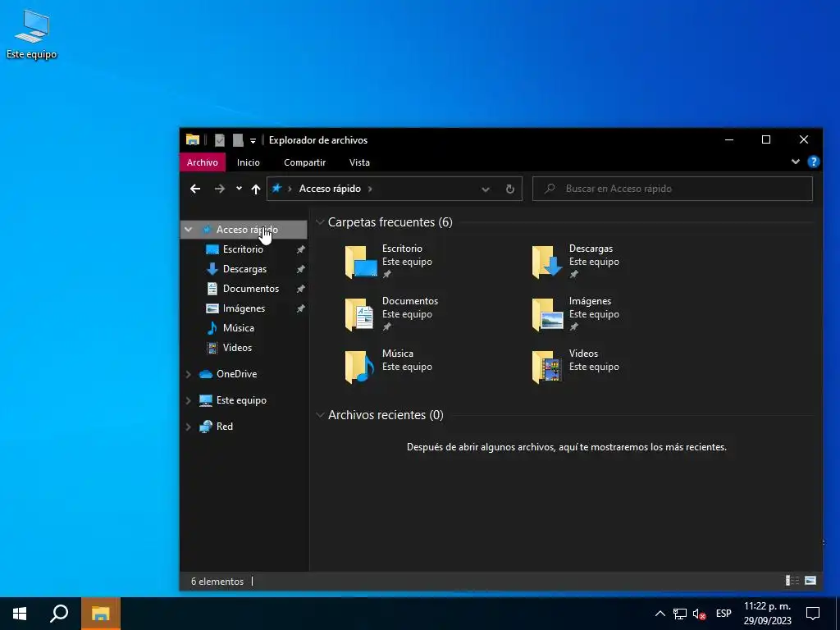The image size is (840, 630).
Task: Go up one level with up arrow
Action: (256, 189)
